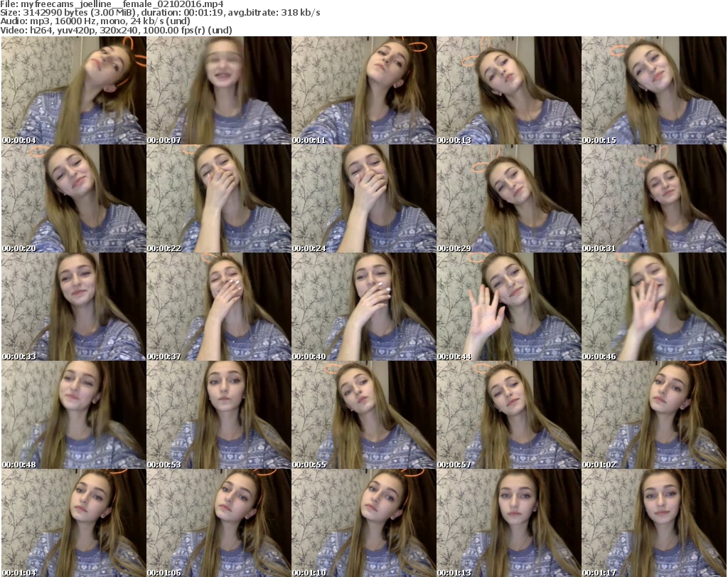Screen dimensions: 728x577
Task: Choose the frame at 00:00:55
Action: pos(363,415)
